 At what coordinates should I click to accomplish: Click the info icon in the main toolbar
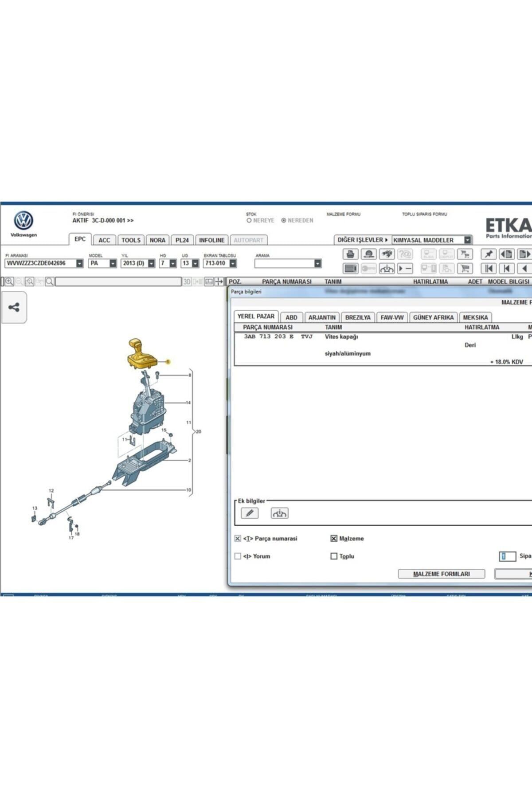click(x=387, y=268)
